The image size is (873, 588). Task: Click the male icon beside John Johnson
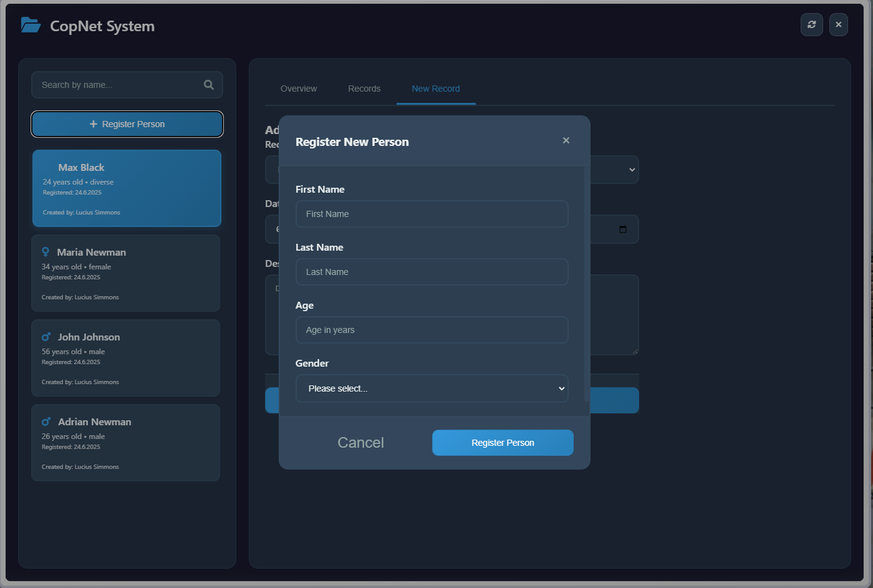(46, 337)
